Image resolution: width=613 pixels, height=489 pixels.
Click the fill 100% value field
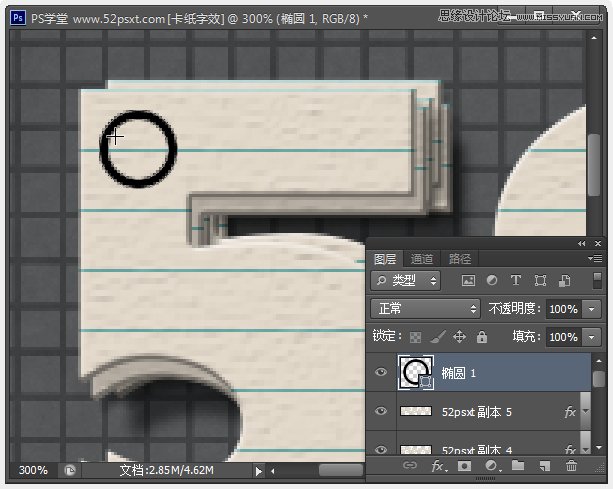(x=563, y=337)
